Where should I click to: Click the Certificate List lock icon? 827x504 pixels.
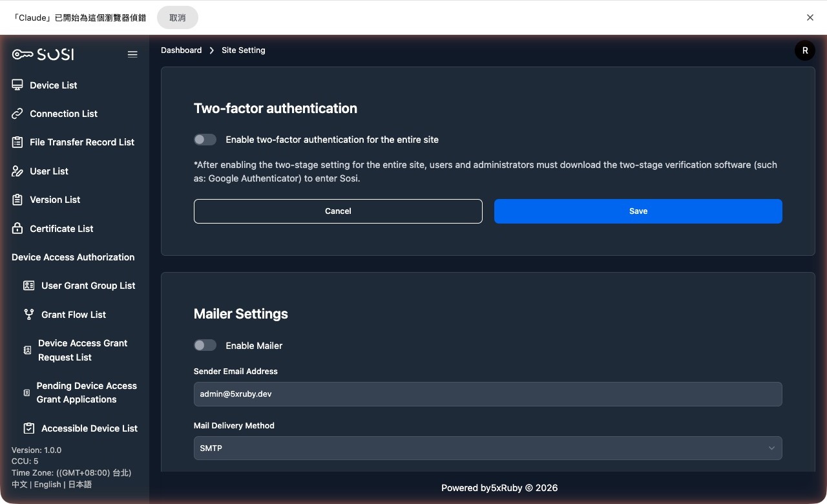17,228
